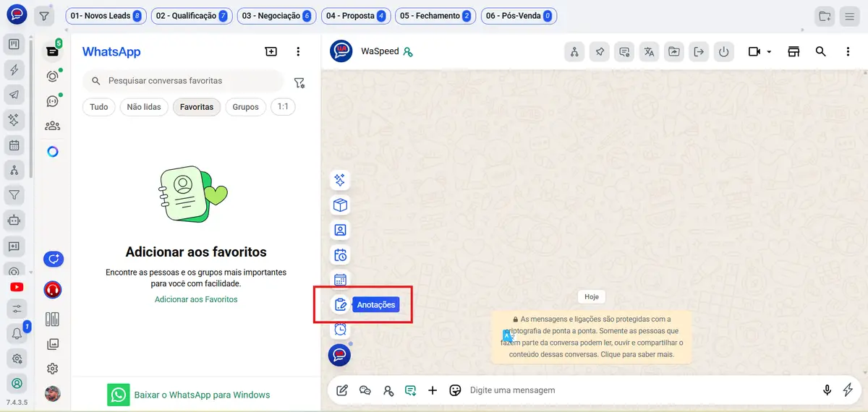Open the hamburger menu at top right

coord(849,16)
